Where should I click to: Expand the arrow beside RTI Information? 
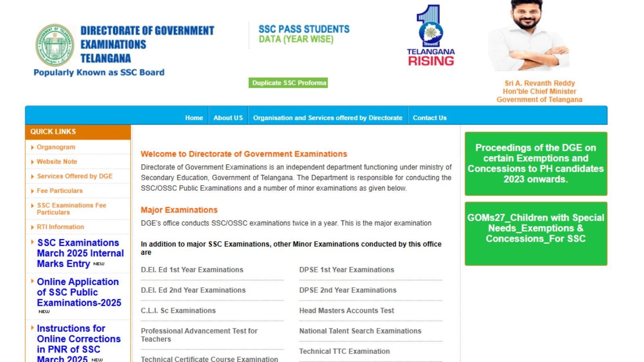(x=33, y=227)
